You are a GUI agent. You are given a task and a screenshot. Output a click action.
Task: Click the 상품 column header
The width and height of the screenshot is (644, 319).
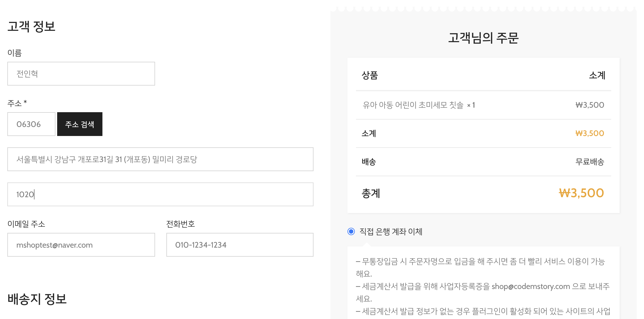(x=370, y=75)
